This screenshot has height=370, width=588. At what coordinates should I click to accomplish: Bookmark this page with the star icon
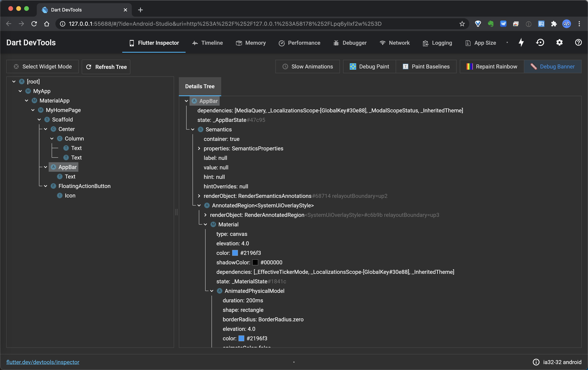(x=462, y=24)
